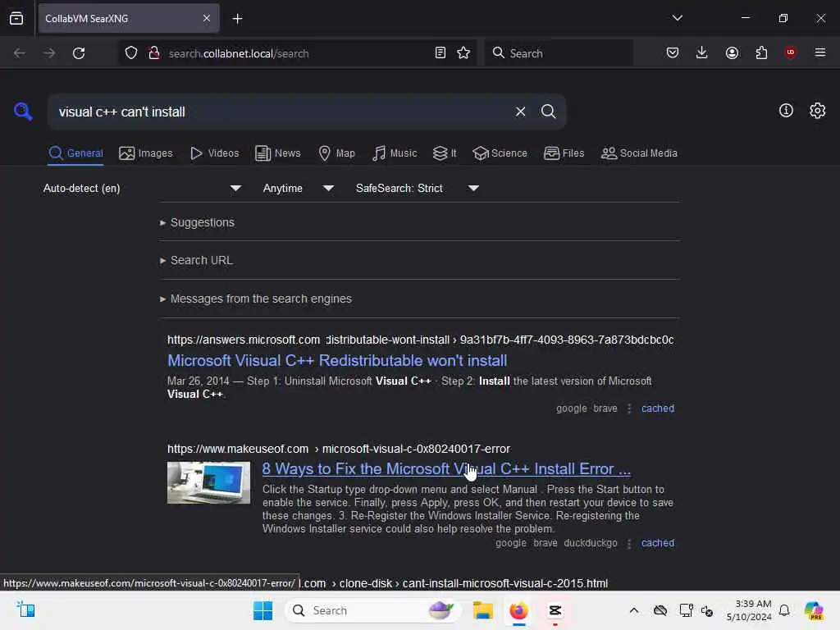Viewport: 840px width, 630px height.
Task: Open the Anytime time range dropdown
Action: point(299,188)
